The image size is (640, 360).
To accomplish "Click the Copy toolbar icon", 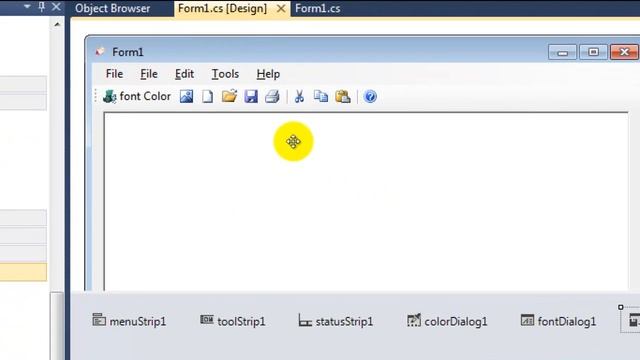I will point(321,96).
